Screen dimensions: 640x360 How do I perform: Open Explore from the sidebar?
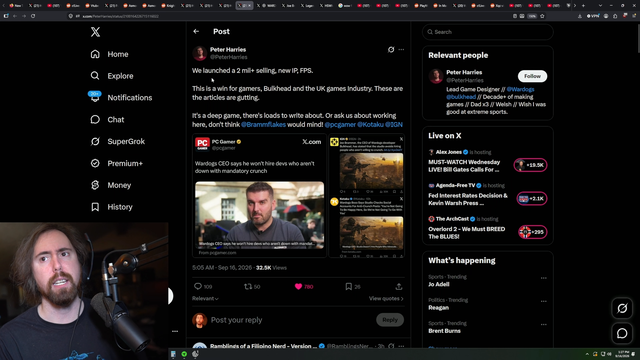pyautogui.click(x=112, y=76)
